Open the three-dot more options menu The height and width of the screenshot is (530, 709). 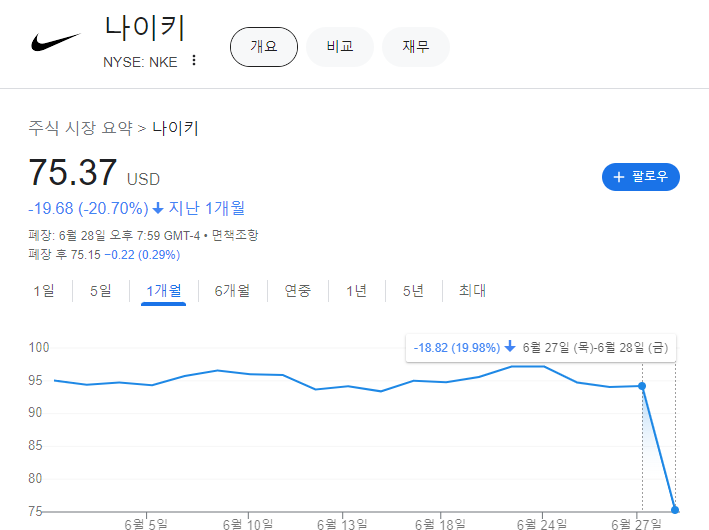point(194,61)
